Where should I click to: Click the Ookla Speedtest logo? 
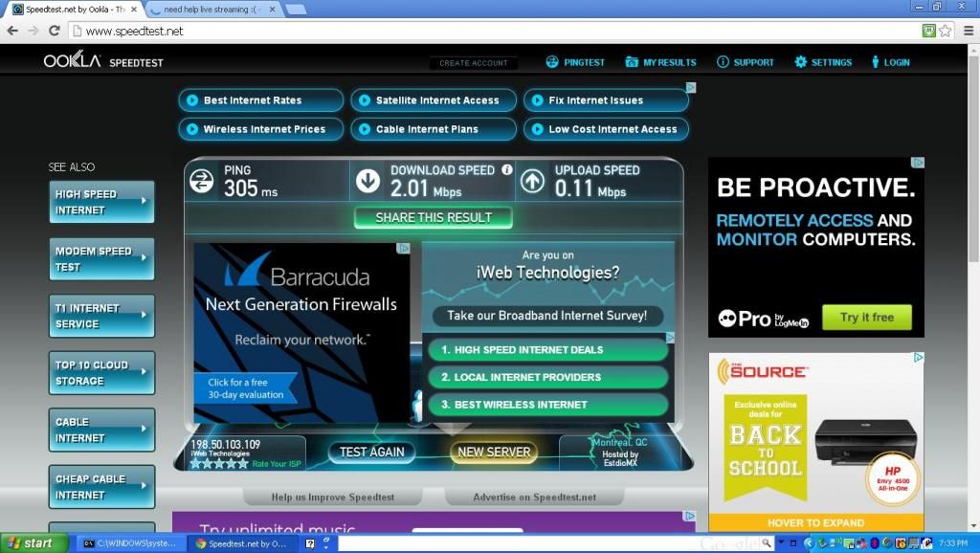[103, 60]
